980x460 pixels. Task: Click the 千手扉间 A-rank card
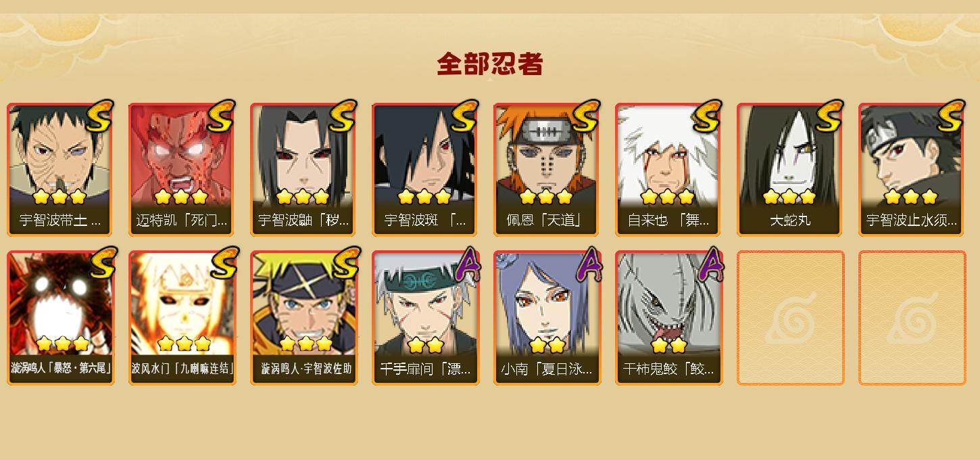coord(426,318)
